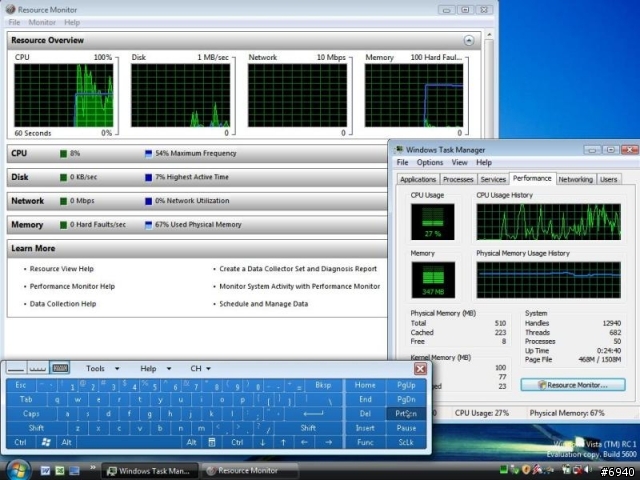
Task: Open Options menu in Task Manager
Action: tap(429, 162)
